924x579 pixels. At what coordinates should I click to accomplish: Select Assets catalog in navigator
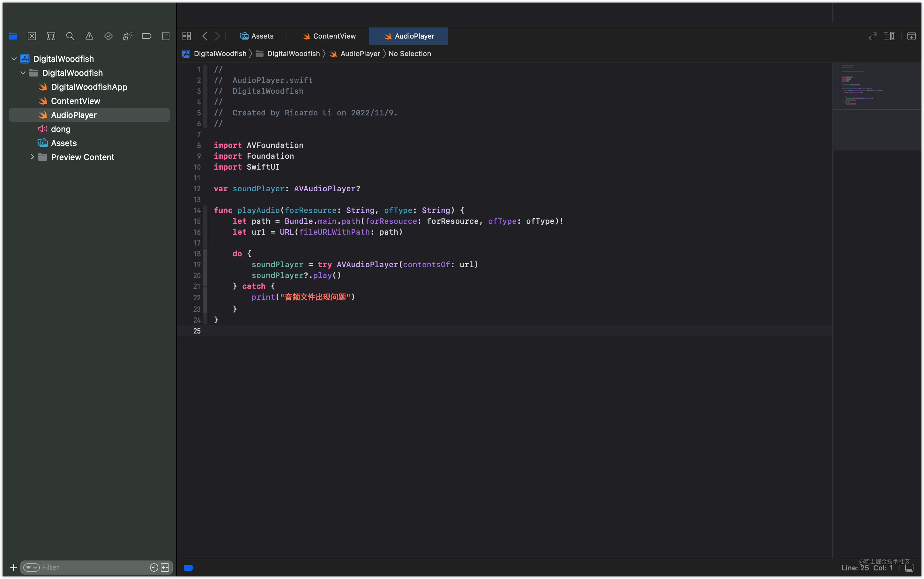[89, 143]
